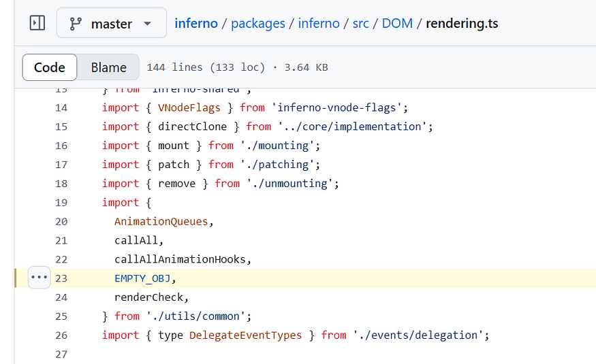Click the renderCheck identifier
The width and height of the screenshot is (596, 364).
[149, 297]
